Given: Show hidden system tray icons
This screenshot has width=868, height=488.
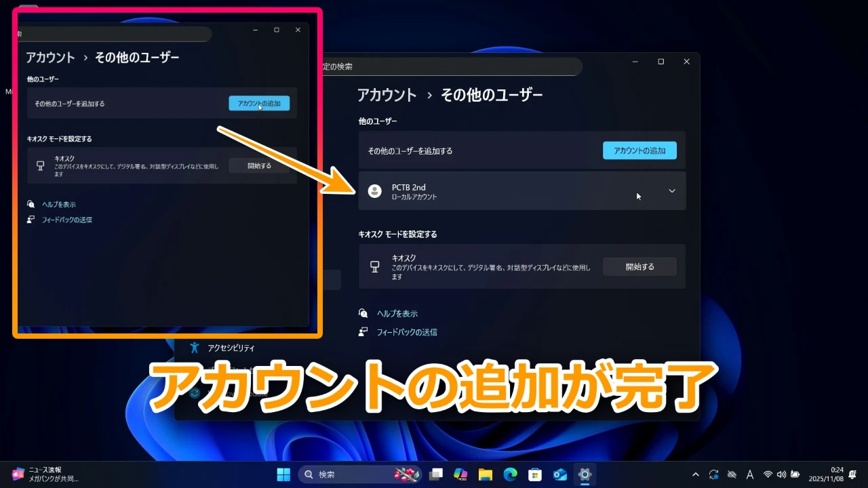Looking at the screenshot, I should click(x=695, y=474).
